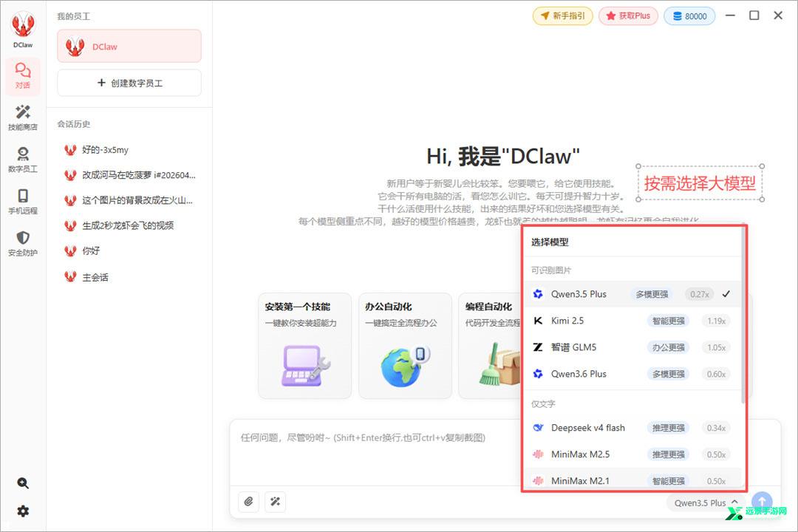Click 新手指引 beginner guide button

[x=562, y=16]
